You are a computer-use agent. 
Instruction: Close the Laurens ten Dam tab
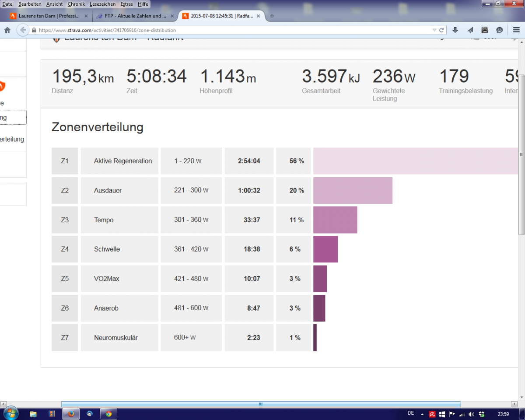[86, 16]
